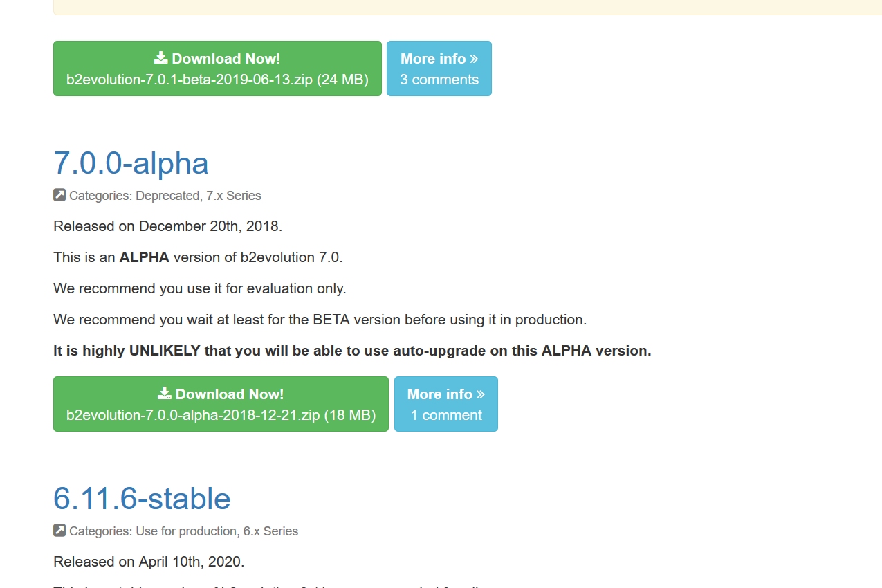Image resolution: width=882 pixels, height=588 pixels.
Task: Click the sentence about waiting for the BETA version
Action: pyautogui.click(x=320, y=320)
